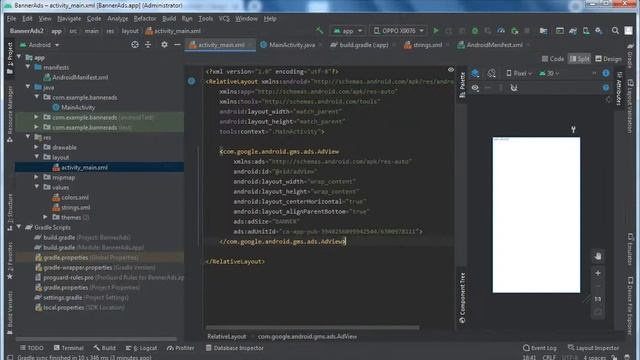Open the Profiler tool window
This screenshot has height=360, width=640.
pos(180,348)
